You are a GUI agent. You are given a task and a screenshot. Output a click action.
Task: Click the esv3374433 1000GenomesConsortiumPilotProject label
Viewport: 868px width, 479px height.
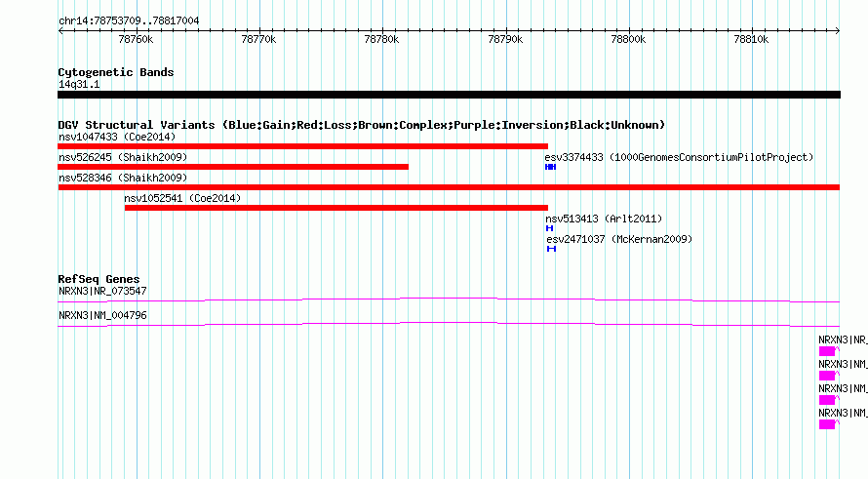tap(679, 157)
